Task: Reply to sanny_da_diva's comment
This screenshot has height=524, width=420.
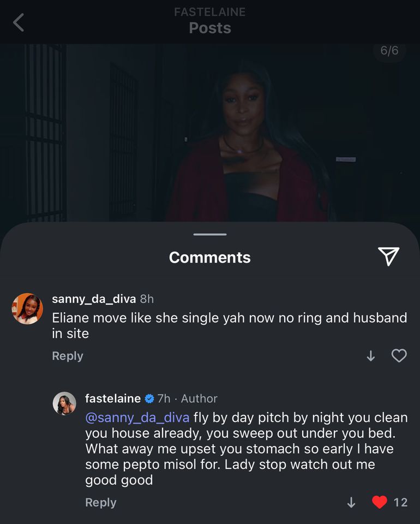Action: (x=68, y=356)
